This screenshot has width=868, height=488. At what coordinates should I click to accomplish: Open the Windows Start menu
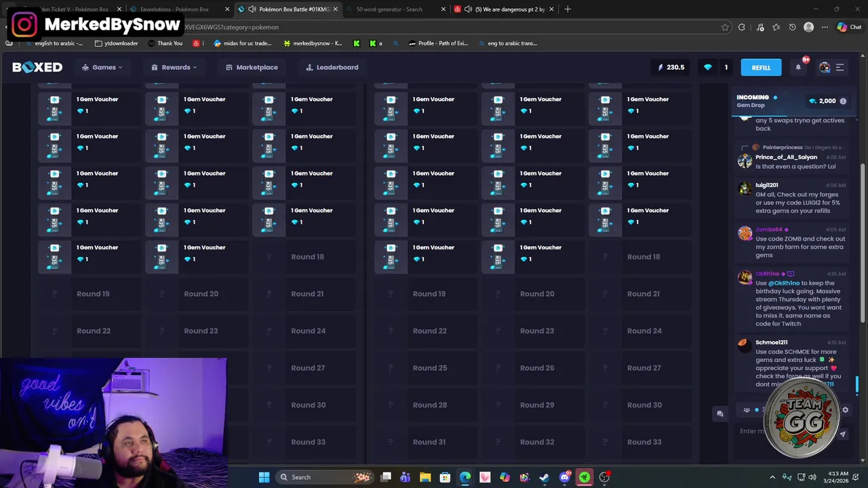point(264,477)
